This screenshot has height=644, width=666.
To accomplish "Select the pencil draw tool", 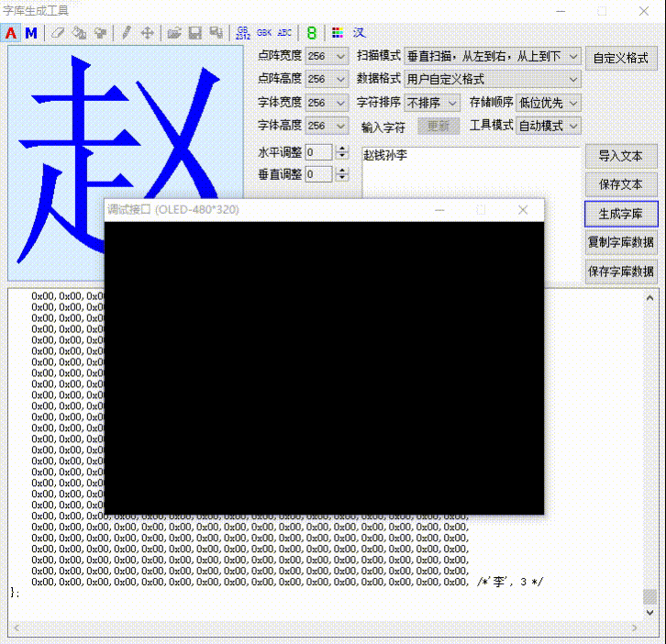I will click(x=126, y=33).
